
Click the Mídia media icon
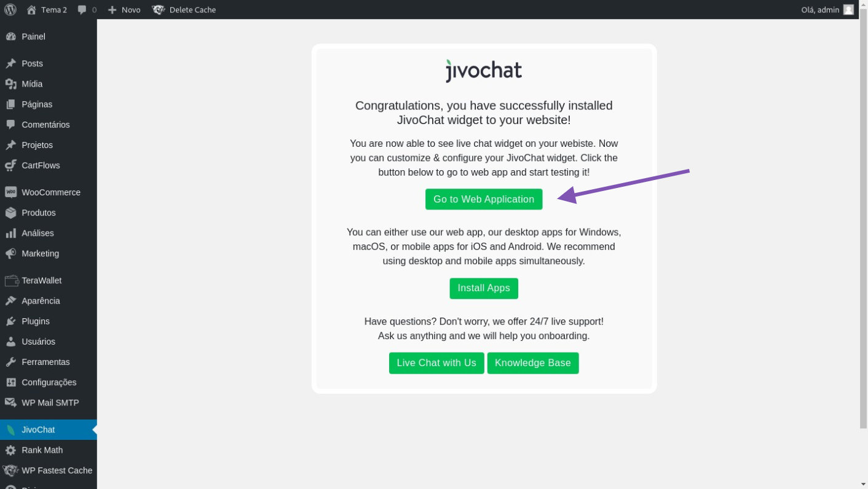10,84
